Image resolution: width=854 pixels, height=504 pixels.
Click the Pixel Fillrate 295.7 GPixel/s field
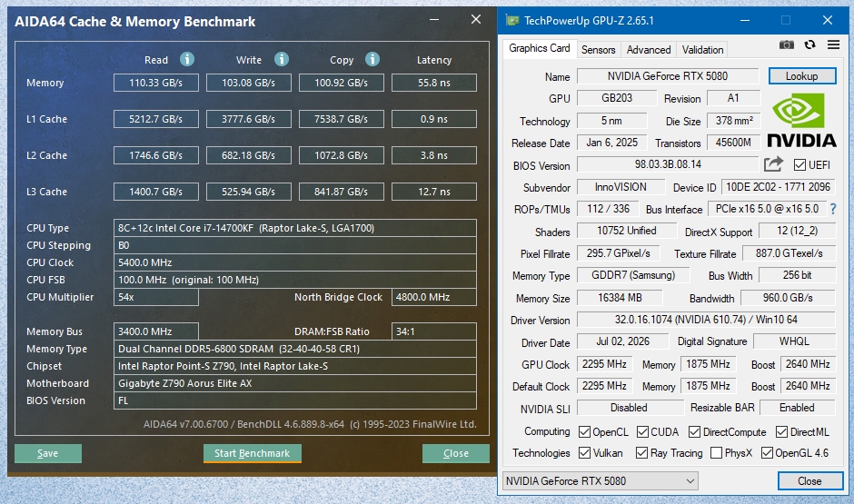(618, 253)
